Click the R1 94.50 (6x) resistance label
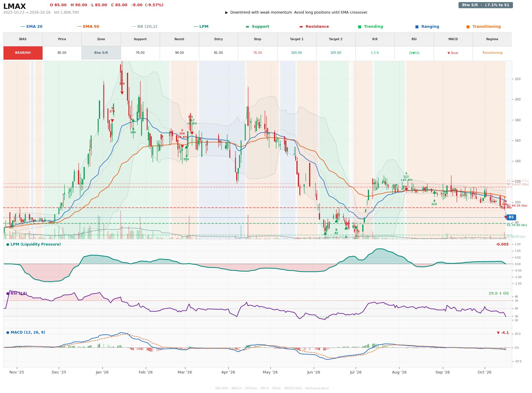This screenshot has width=532, height=393. click(517, 206)
